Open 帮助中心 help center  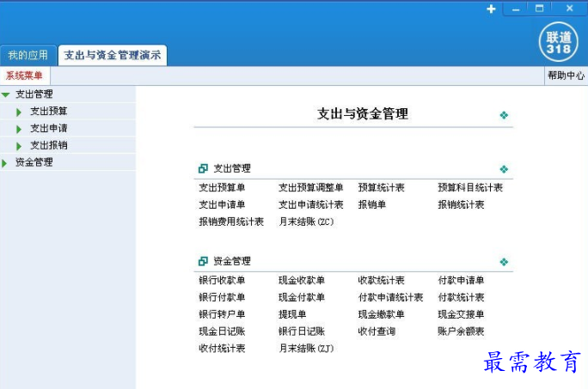[x=566, y=76]
